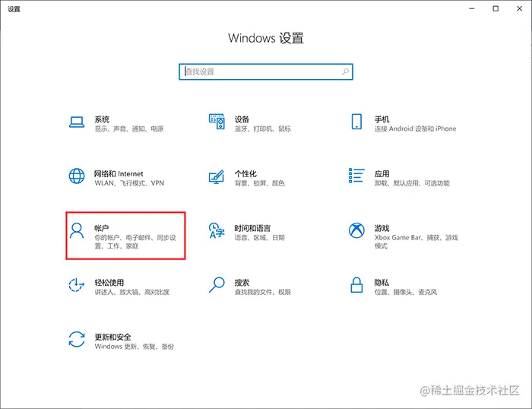Image resolution: width=532 pixels, height=409 pixels.
Task: Focus the 查找设置 search field
Action: tap(266, 71)
